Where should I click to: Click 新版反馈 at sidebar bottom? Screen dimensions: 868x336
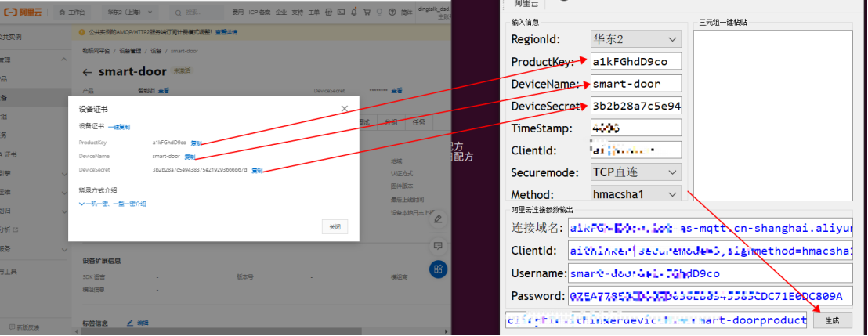point(24,327)
